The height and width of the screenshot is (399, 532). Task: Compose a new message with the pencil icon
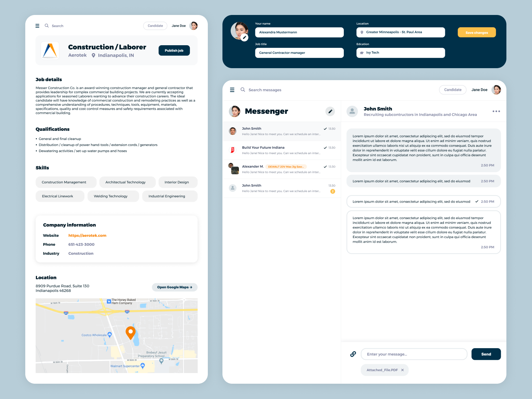pos(330,111)
